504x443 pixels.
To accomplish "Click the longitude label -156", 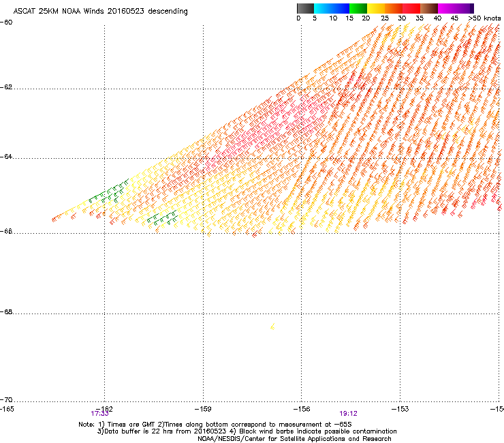I will tap(302, 409).
